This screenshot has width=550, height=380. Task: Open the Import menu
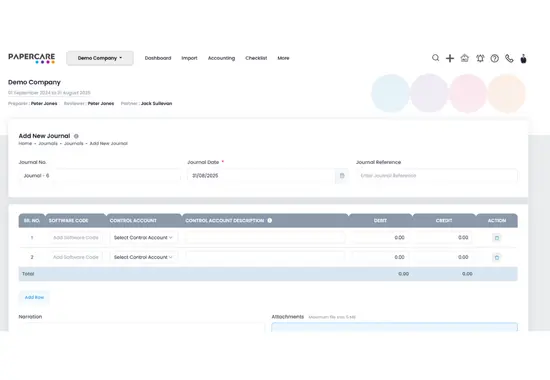click(189, 58)
